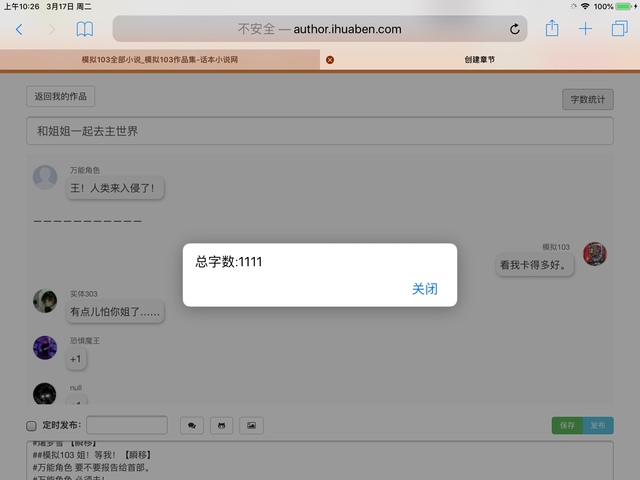
Task: Click the speech bubble dialogue icon
Action: pos(191,425)
